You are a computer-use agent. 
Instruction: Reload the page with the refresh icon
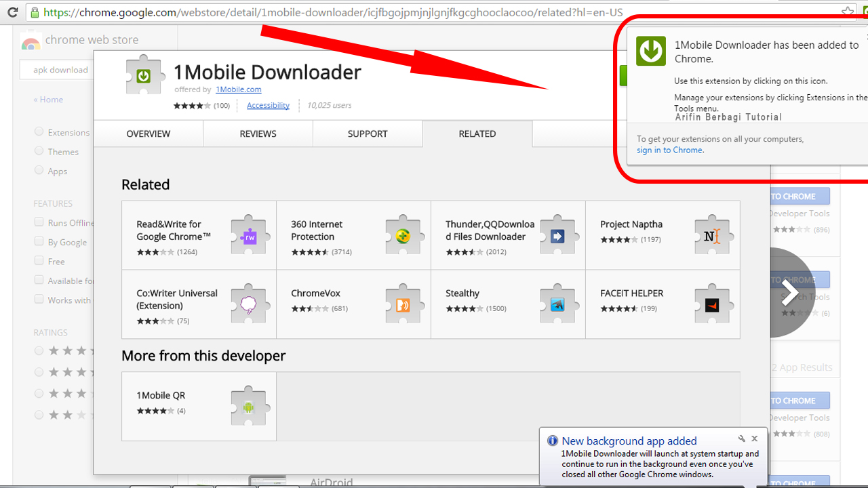12,12
